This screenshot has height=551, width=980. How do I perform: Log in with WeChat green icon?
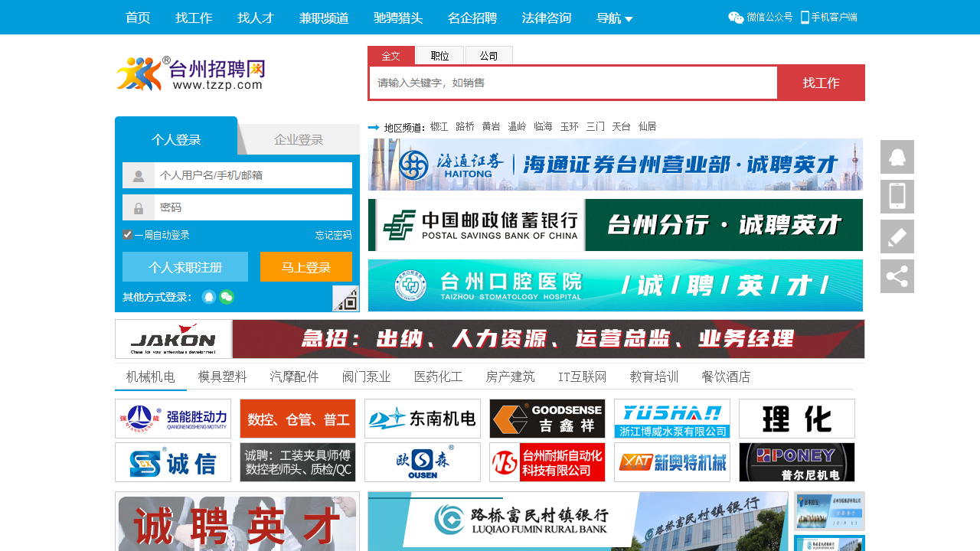(x=227, y=297)
